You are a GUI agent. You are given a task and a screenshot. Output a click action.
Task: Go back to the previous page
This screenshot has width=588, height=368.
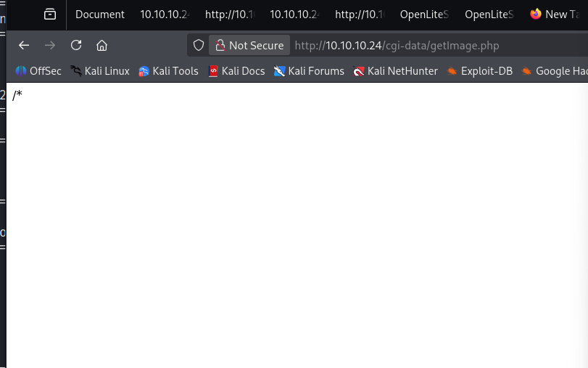coord(24,46)
